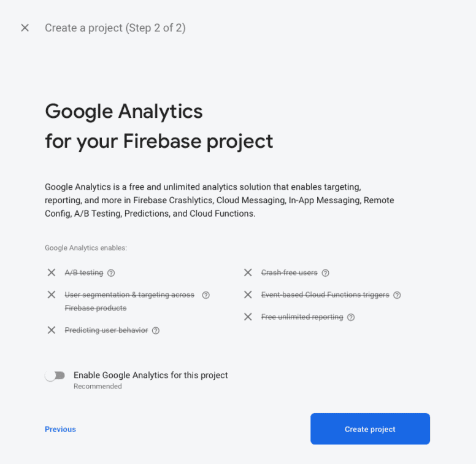This screenshot has width=476, height=464.
Task: Click the X mark beside A/B testing
Action: (52, 273)
